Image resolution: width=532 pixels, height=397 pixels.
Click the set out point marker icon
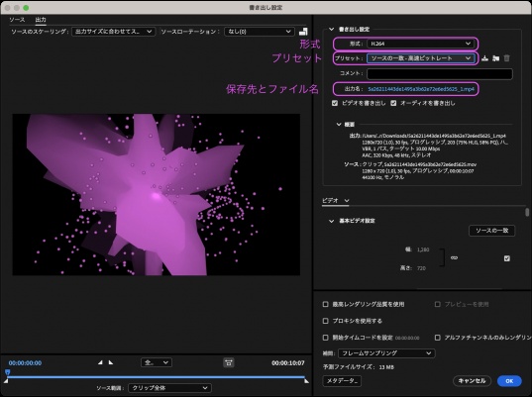[111, 362]
